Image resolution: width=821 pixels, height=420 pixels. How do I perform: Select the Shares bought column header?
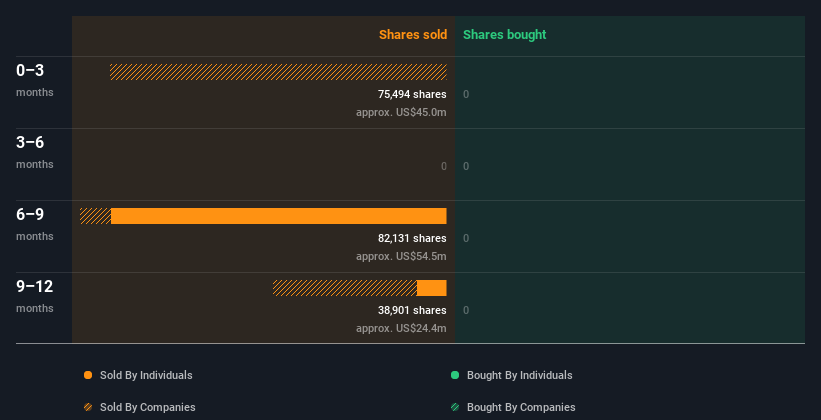pyautogui.click(x=504, y=35)
